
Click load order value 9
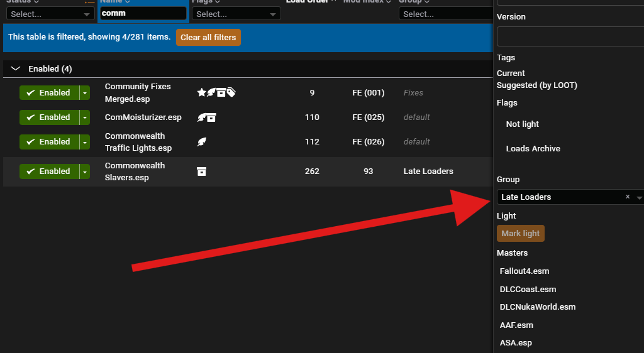[x=312, y=93]
